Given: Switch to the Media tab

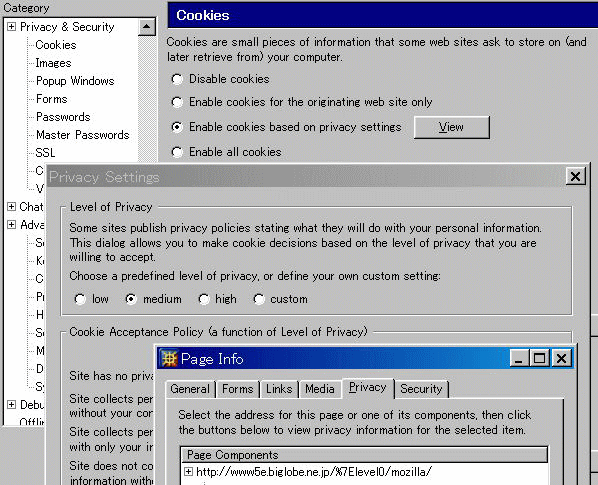Looking at the screenshot, I should click(320, 389).
